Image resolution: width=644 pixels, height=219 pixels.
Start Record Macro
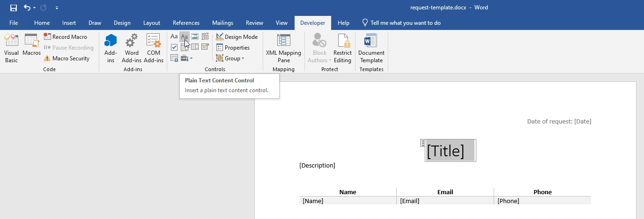(x=66, y=36)
